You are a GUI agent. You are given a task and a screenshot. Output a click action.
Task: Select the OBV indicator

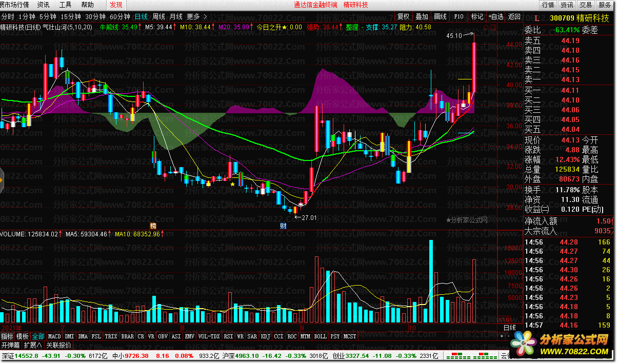(163, 336)
